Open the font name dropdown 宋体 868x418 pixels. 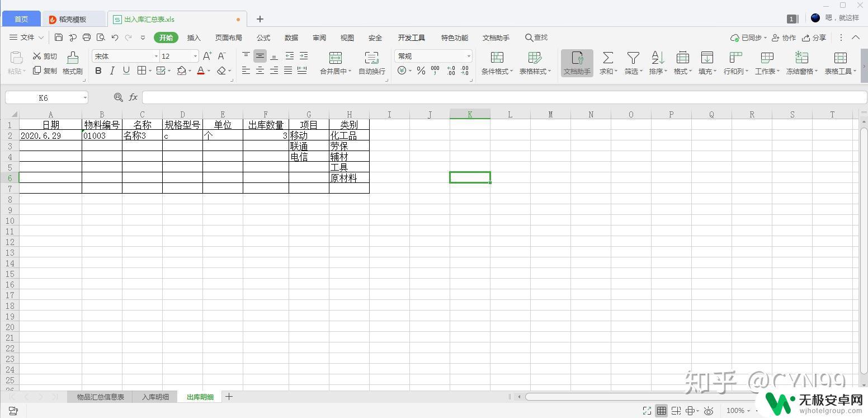[x=156, y=56]
